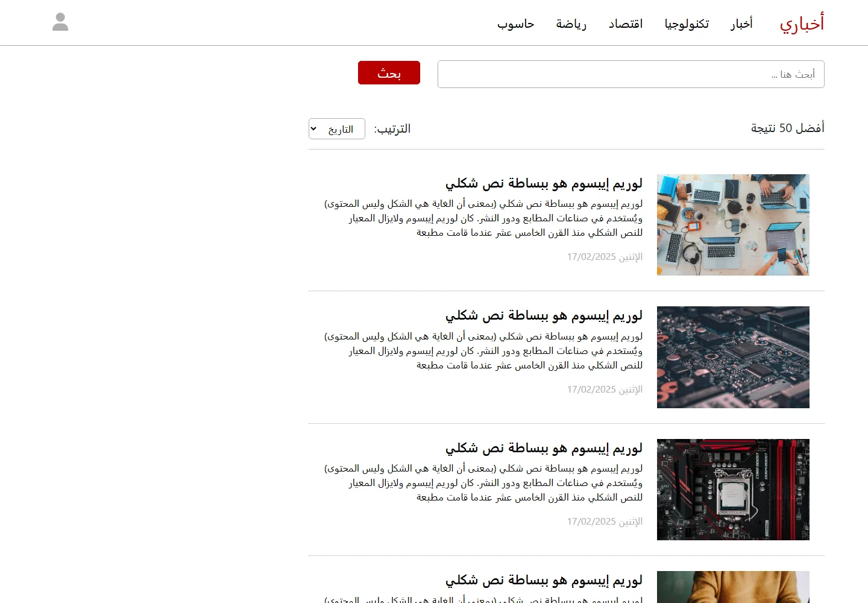Open headline of the red motherboard article
This screenshot has height=603, width=868.
click(544, 448)
